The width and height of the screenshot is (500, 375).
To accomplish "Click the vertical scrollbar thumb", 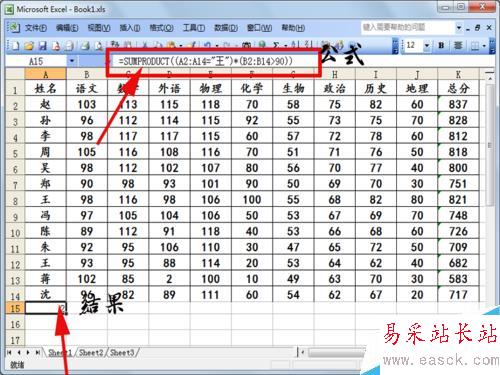I will 489,145.
